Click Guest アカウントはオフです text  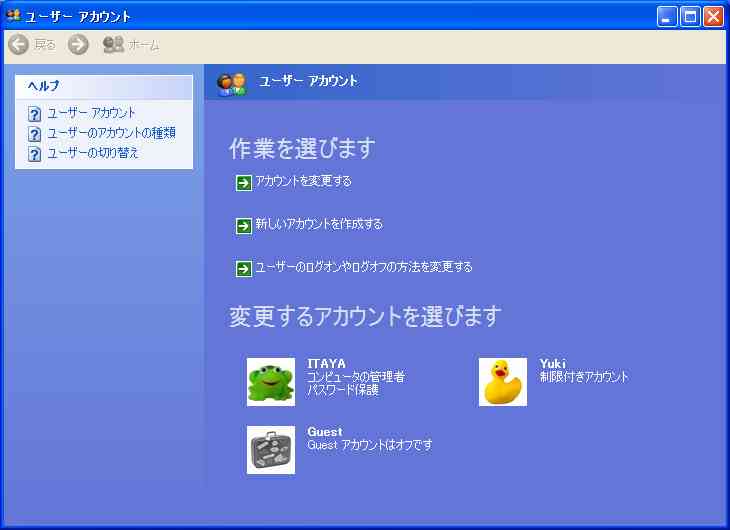click(x=370, y=445)
